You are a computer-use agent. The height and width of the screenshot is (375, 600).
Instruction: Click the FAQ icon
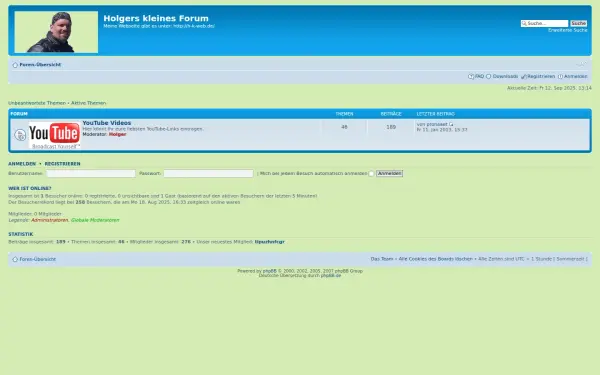471,77
